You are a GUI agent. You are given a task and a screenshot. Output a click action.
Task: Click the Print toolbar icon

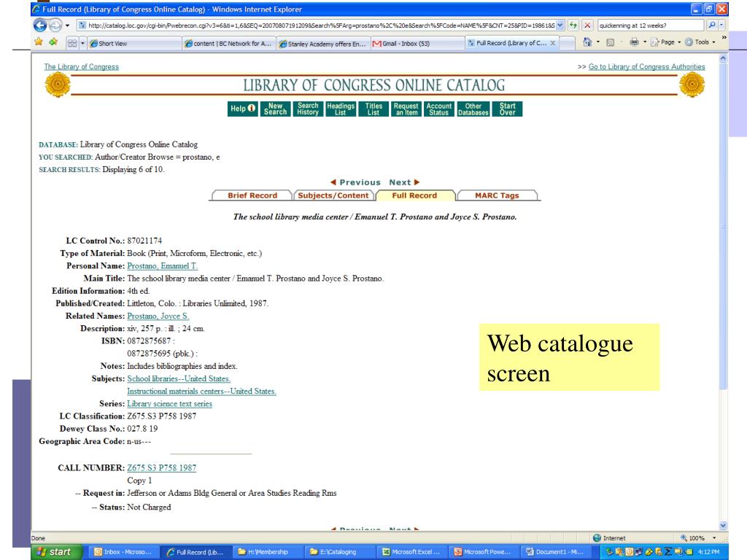tap(634, 42)
